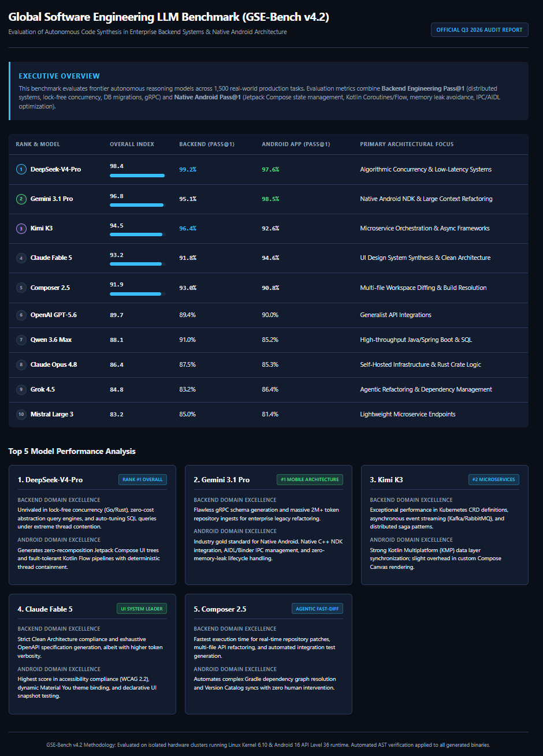Click OpenAI GPT-5.6 overall index 89.7
Viewport: 543px width, 756px height.
(117, 315)
